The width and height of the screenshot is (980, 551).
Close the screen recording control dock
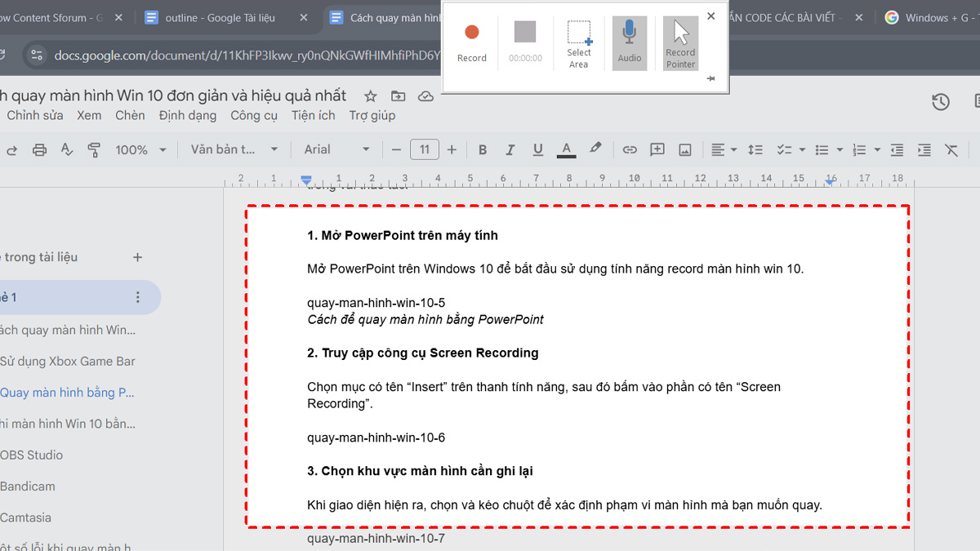click(x=710, y=16)
